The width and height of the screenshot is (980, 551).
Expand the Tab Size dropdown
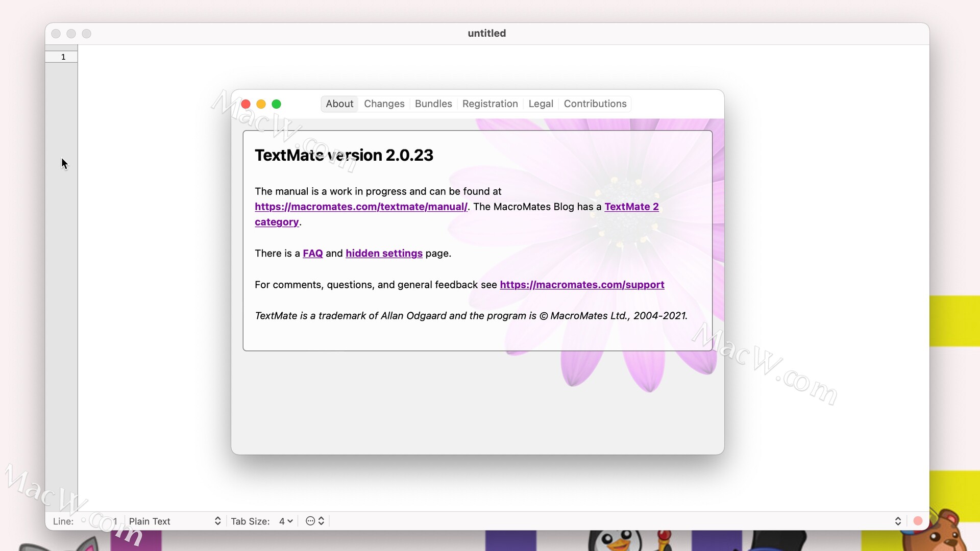tap(287, 521)
